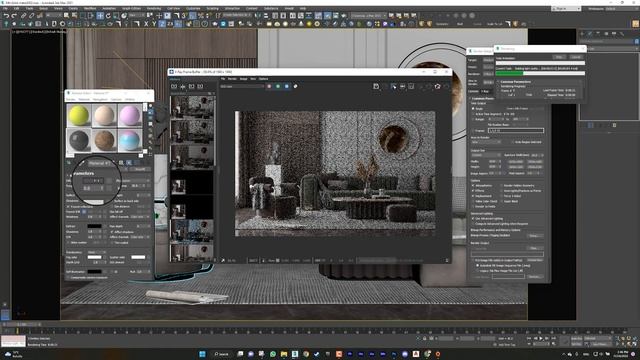Select the top render history thumbnail
Viewport: 640px width, 360px height.
(x=192, y=107)
